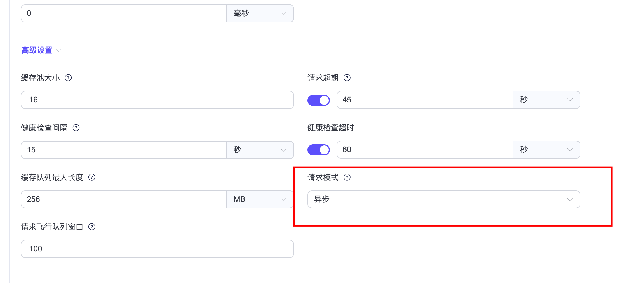Click help icon beside 请求超期 label
Viewport: 644px width, 283px height.
point(347,78)
